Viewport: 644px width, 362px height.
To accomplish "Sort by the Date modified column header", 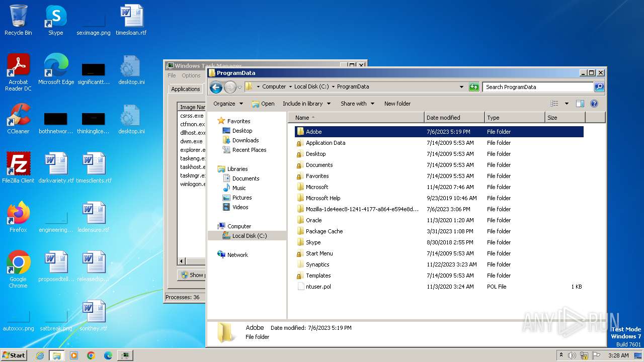I will [454, 118].
